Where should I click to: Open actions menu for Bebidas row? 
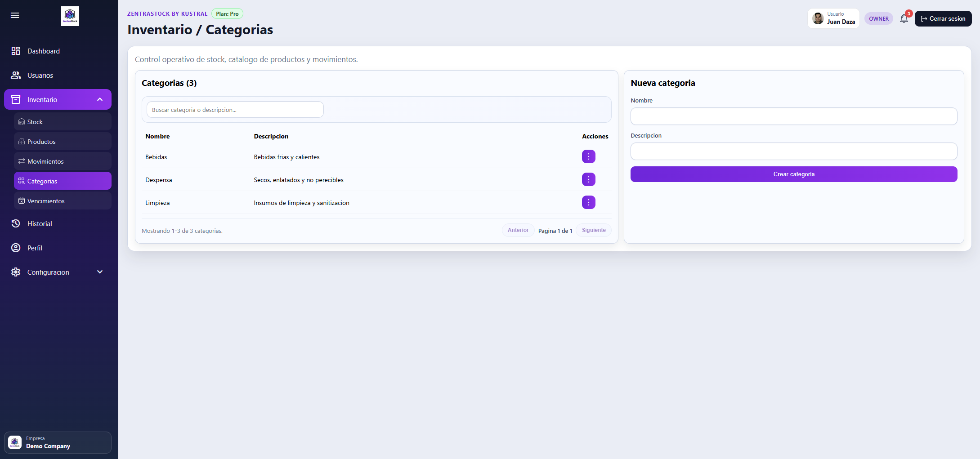588,157
